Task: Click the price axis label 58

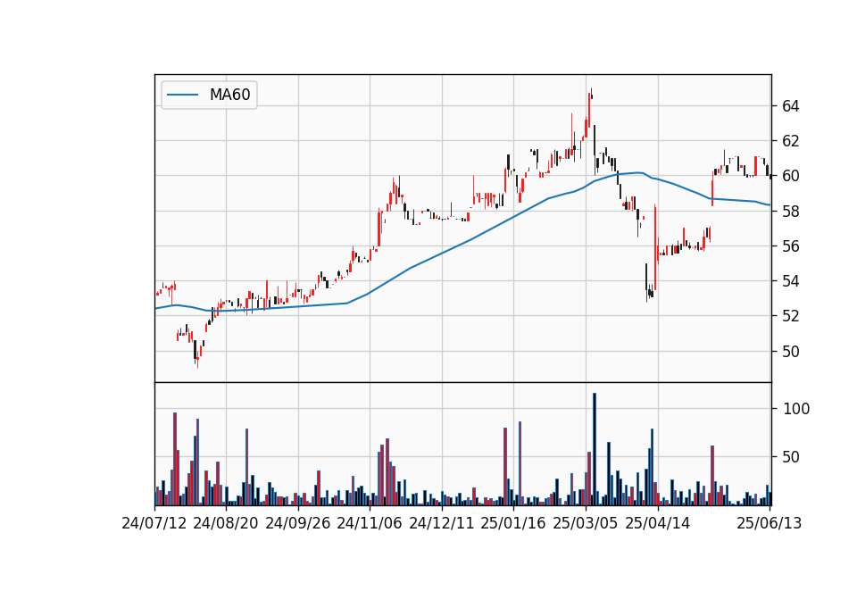Action: coord(790,211)
